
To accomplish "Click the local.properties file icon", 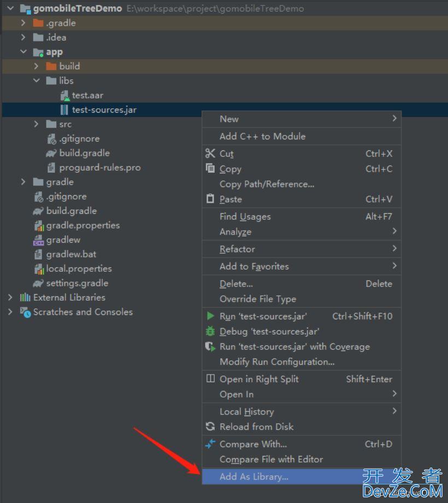I will coord(39,269).
